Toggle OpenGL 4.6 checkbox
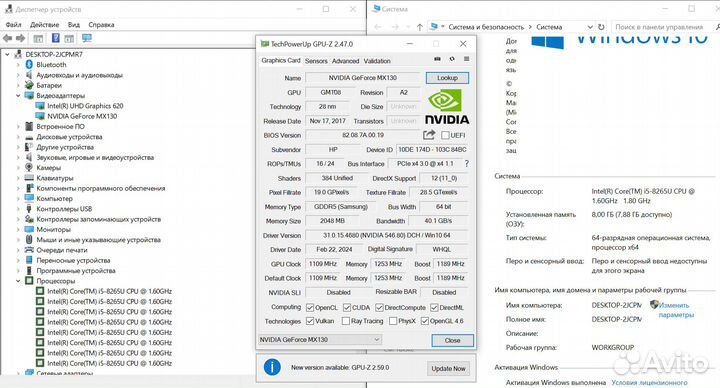The image size is (720, 388). click(425, 321)
